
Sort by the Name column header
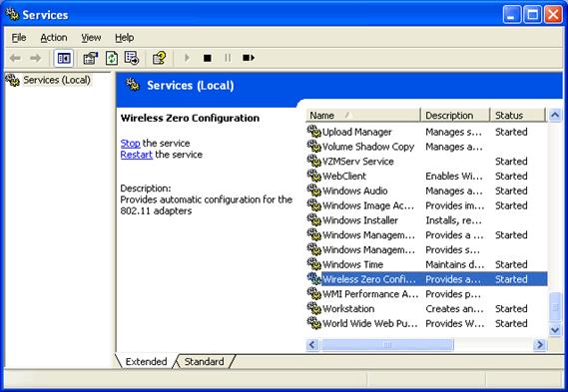pyautogui.click(x=362, y=116)
